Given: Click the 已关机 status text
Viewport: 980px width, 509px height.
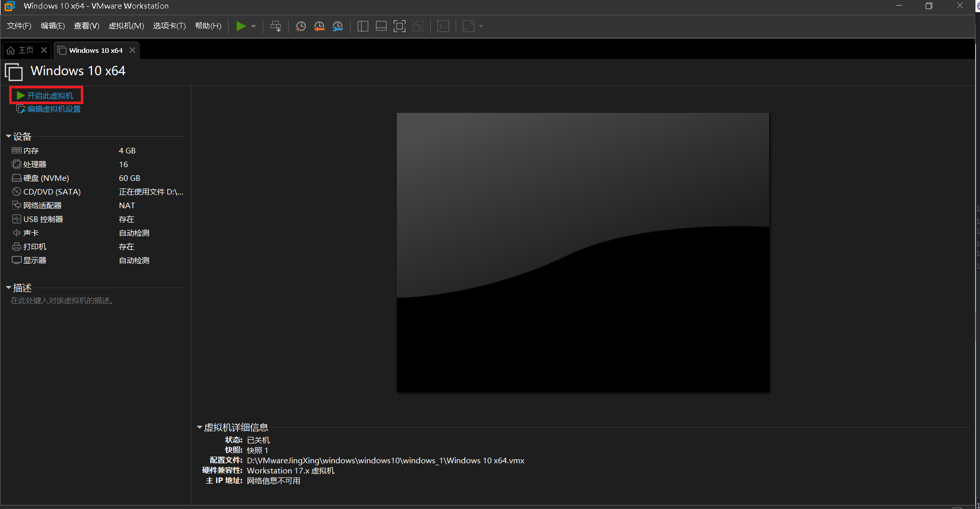Looking at the screenshot, I should click(258, 440).
